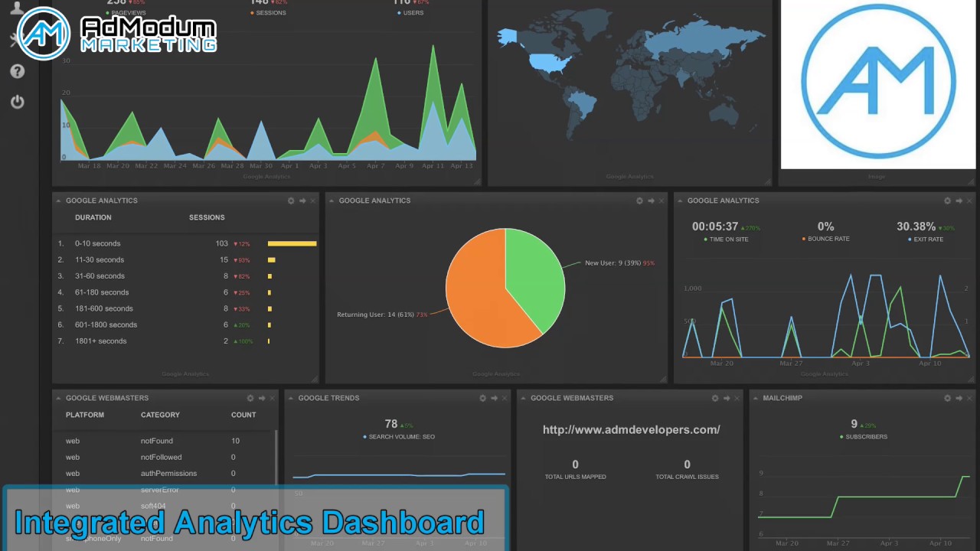The height and width of the screenshot is (551, 980).
Task: Open the help question-mark icon in sidebar
Action: (x=17, y=71)
